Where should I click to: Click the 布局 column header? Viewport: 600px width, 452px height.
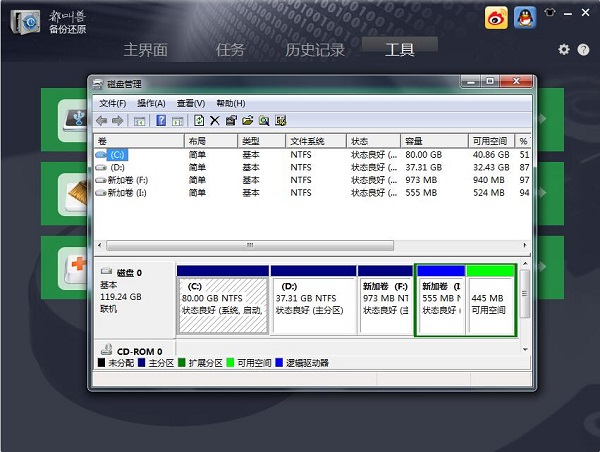coord(211,141)
